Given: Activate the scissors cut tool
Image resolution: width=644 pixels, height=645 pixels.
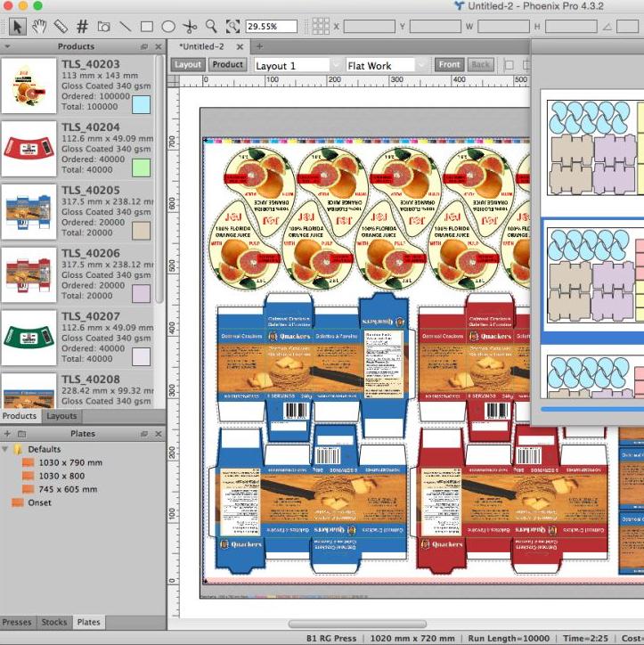Looking at the screenshot, I should [x=190, y=27].
